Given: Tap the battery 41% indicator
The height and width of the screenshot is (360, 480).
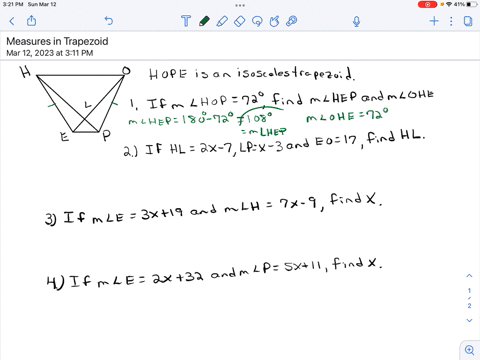Looking at the screenshot, I should [466, 4].
